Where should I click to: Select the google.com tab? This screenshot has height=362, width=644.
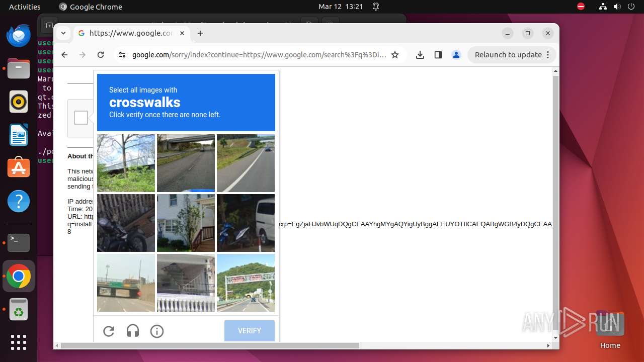[131, 33]
